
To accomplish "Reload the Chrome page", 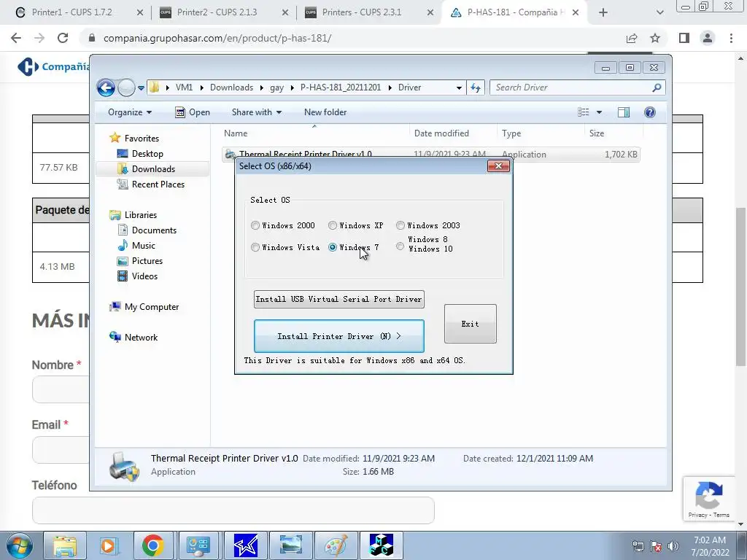I will tap(63, 38).
